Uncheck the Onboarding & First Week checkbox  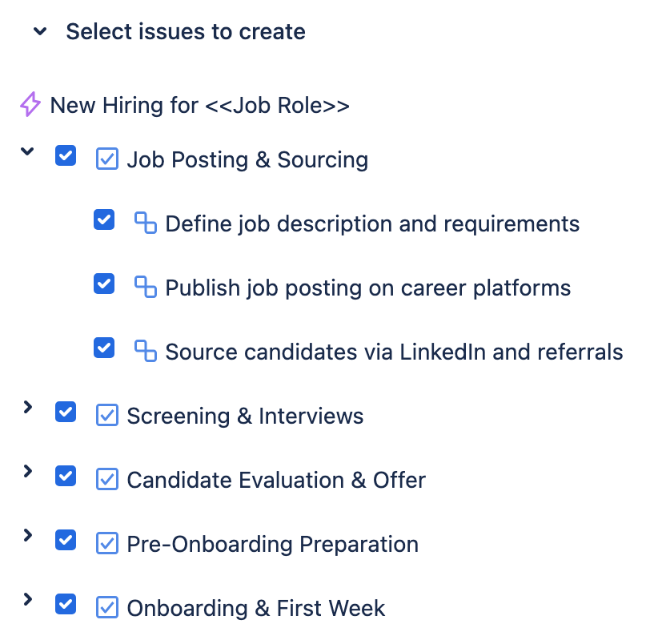(x=66, y=604)
